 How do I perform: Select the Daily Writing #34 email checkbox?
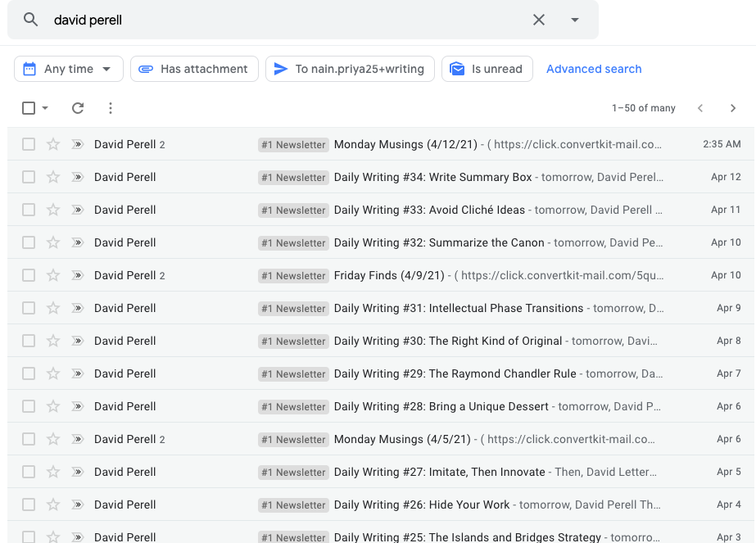(x=29, y=177)
